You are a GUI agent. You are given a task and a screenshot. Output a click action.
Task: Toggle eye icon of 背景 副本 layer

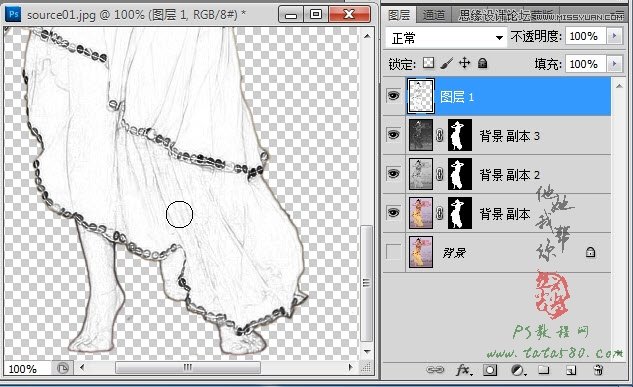coord(394,212)
